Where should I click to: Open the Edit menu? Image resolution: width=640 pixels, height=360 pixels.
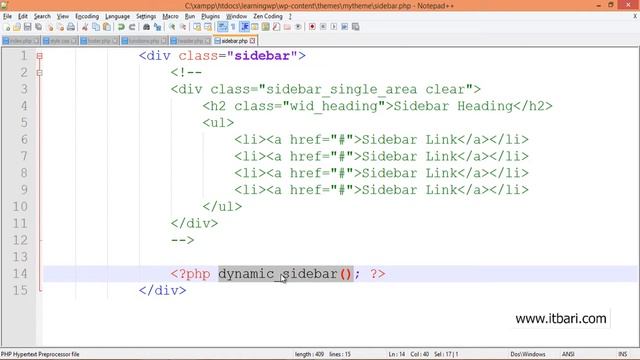pyautogui.click(x=23, y=16)
